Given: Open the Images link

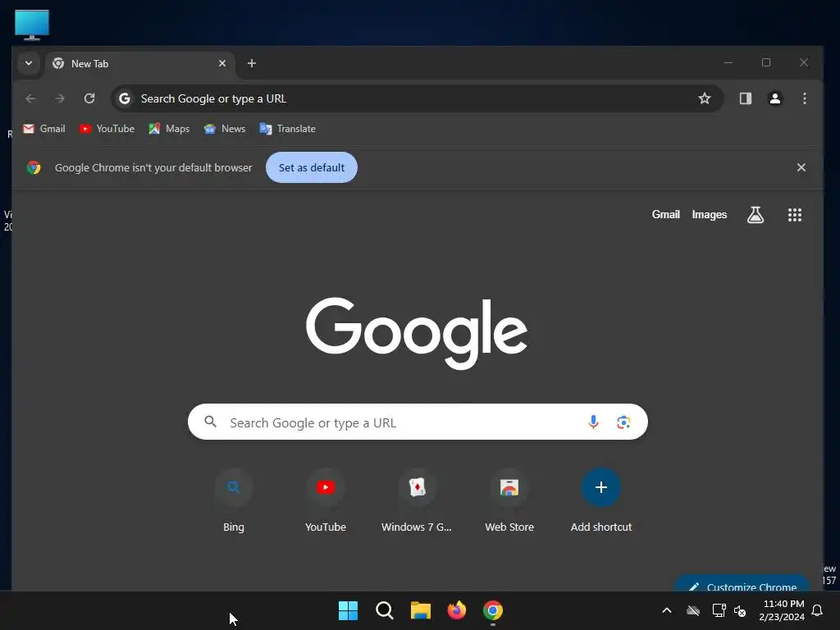Looking at the screenshot, I should [709, 214].
